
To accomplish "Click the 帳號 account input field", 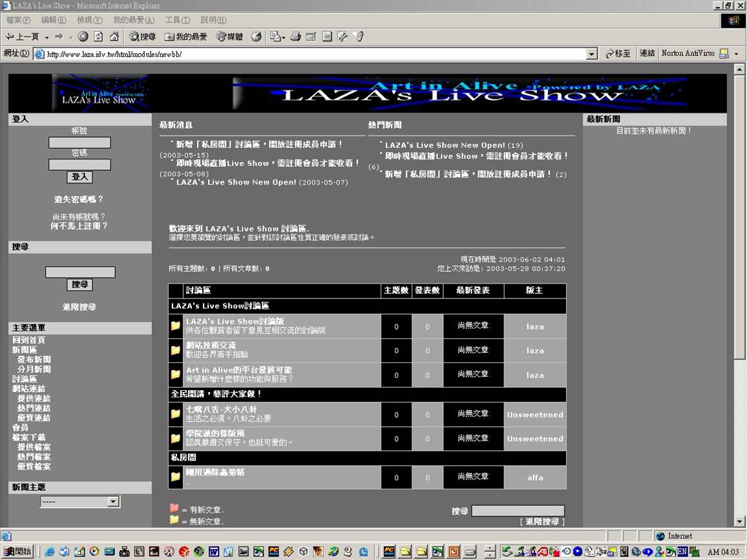I will click(79, 142).
